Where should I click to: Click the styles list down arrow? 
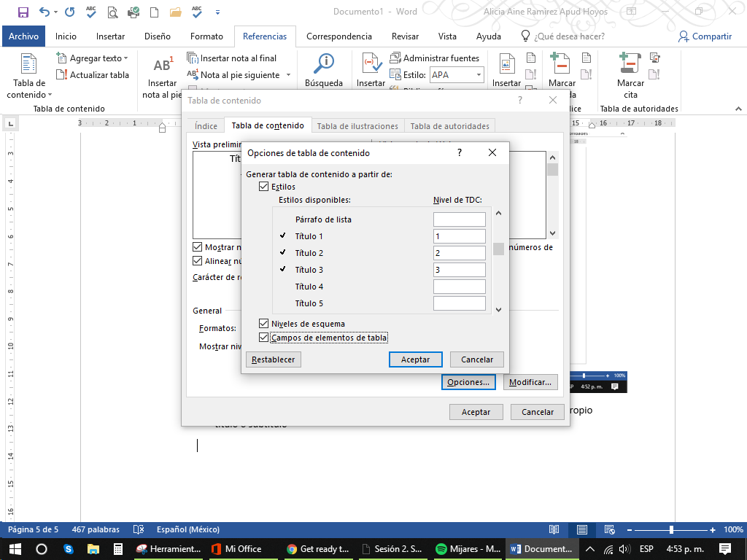[x=498, y=309]
